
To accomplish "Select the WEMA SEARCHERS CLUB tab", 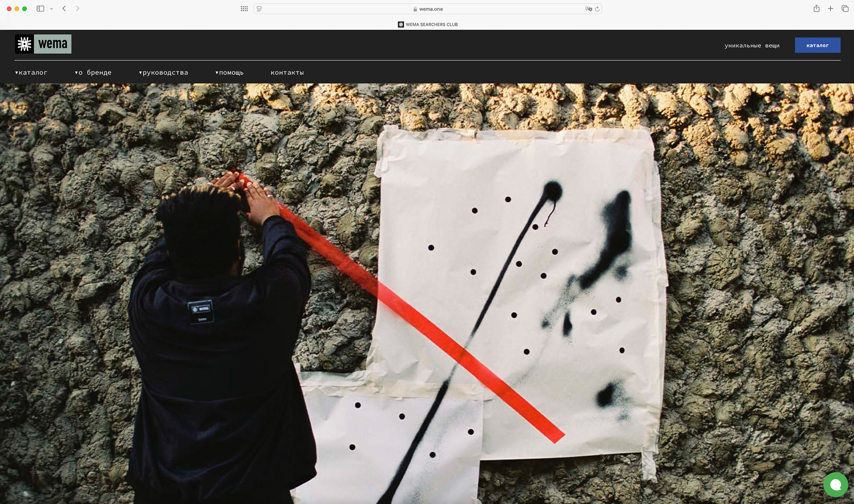I will (x=427, y=24).
